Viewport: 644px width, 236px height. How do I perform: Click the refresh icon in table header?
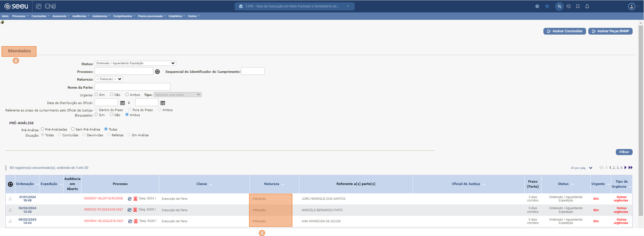(10, 184)
